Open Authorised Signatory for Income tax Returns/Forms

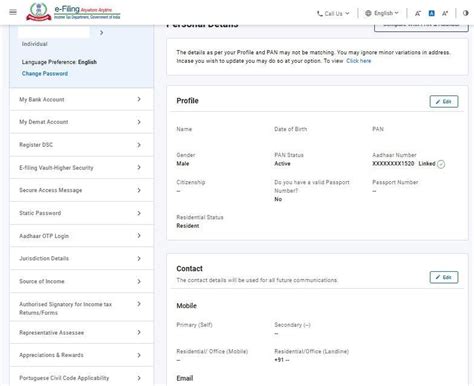(81, 308)
